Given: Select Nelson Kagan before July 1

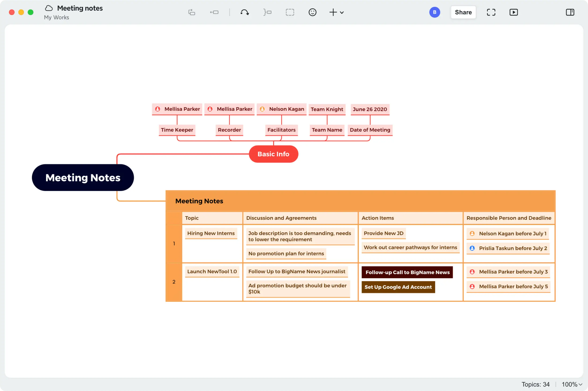Looking at the screenshot, I should pos(508,234).
